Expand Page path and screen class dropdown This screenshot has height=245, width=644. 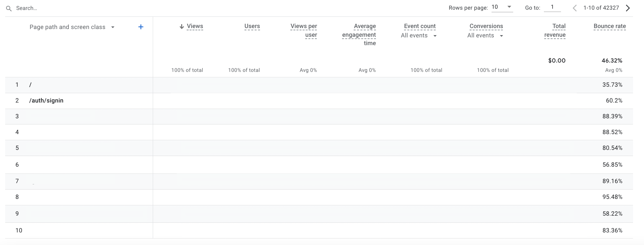[113, 27]
